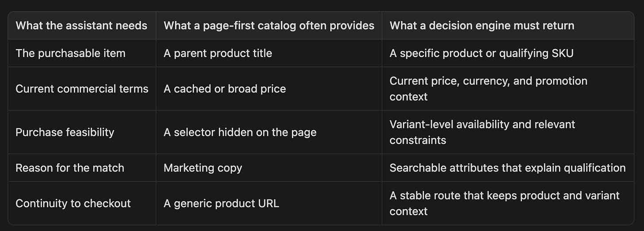Click 'Searchable attributes that explain qualification' cell
644x231 pixels.
508,168
